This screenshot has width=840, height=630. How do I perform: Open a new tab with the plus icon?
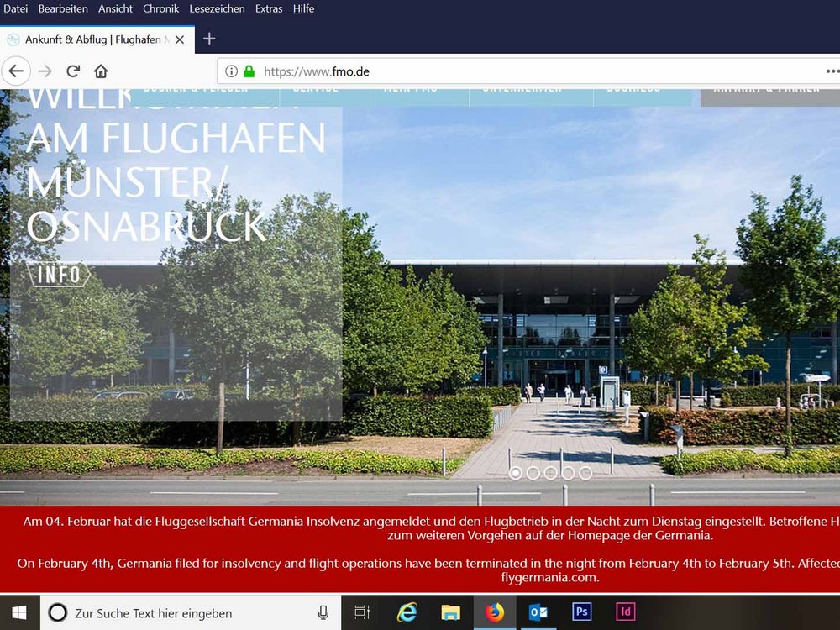(x=210, y=39)
